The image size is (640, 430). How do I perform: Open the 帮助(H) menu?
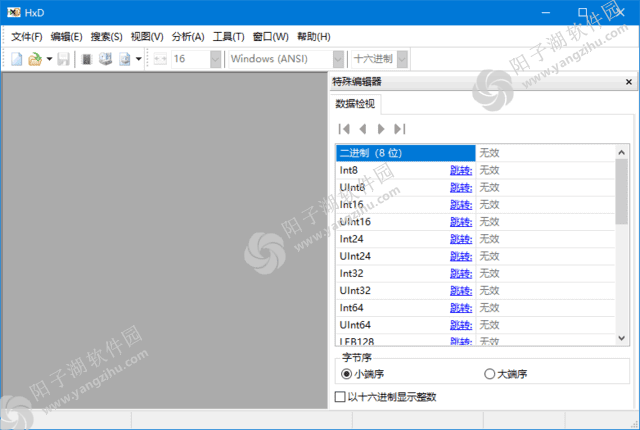[x=313, y=37]
